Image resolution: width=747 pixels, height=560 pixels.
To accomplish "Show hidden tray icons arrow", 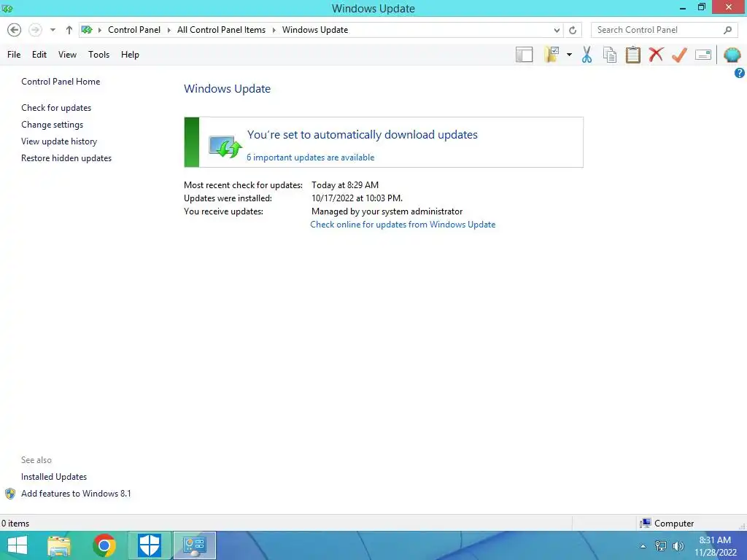I will (x=643, y=546).
